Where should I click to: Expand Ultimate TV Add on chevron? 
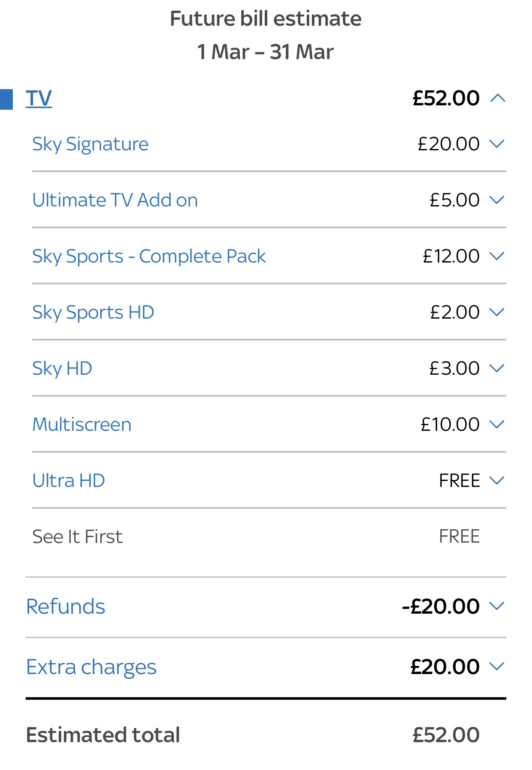pos(497,200)
